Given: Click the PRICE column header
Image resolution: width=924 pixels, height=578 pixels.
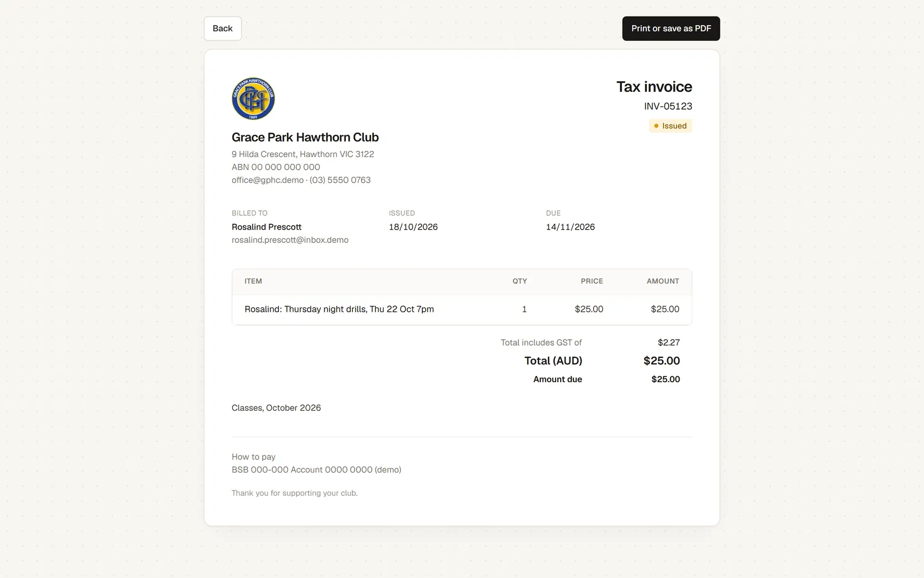Looking at the screenshot, I should click(592, 281).
